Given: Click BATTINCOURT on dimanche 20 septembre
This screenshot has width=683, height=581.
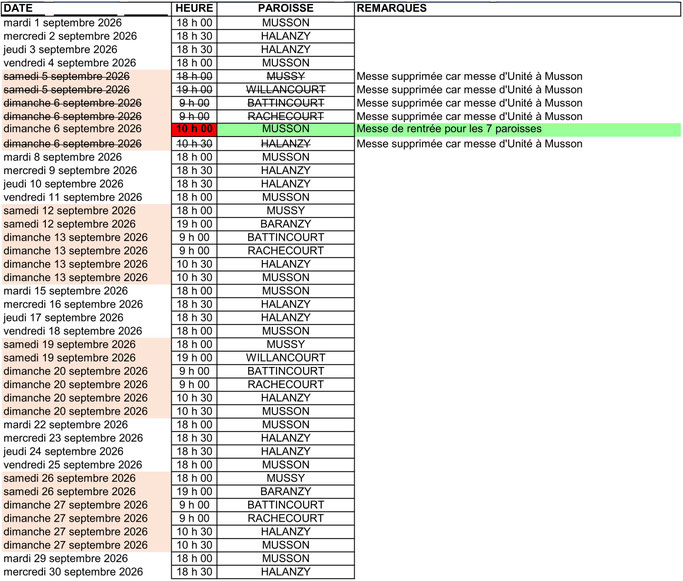Looking at the screenshot, I should tap(286, 372).
